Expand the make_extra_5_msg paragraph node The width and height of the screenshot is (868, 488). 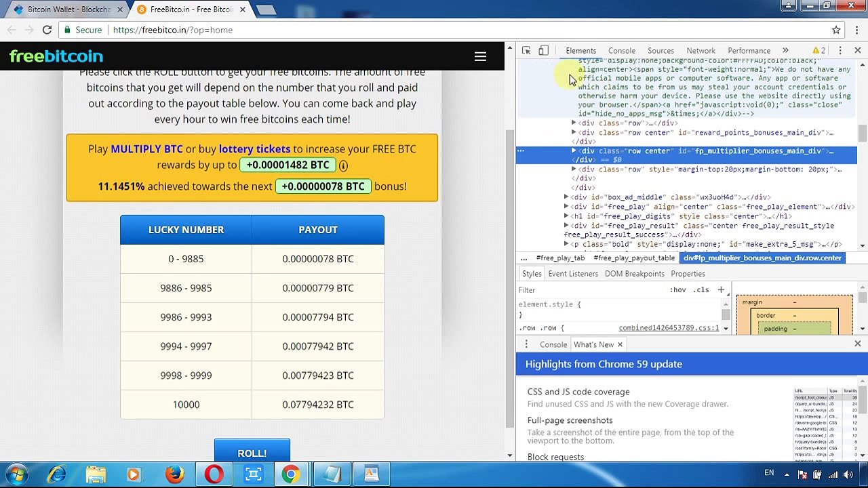point(566,244)
